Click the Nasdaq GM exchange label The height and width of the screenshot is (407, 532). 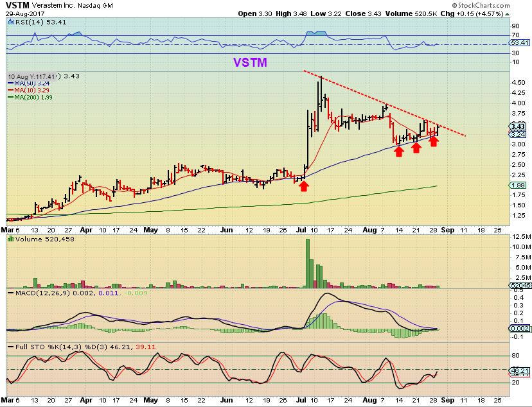[x=95, y=6]
